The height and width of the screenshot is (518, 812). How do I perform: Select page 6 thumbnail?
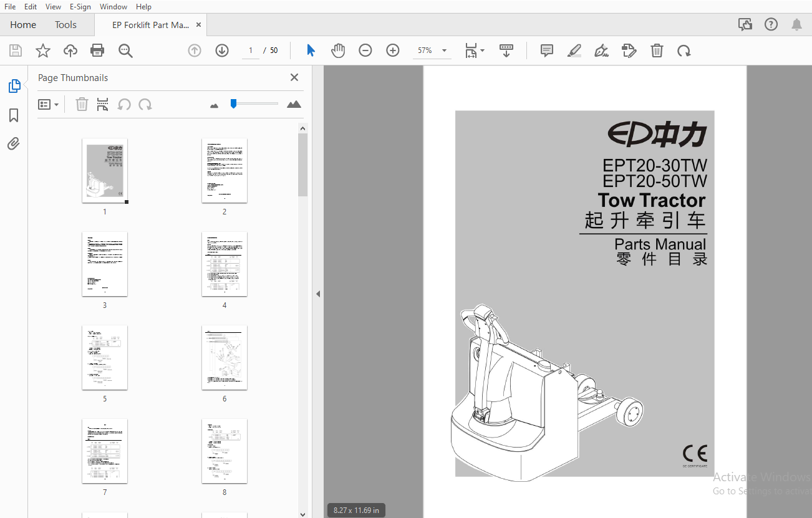(x=225, y=358)
